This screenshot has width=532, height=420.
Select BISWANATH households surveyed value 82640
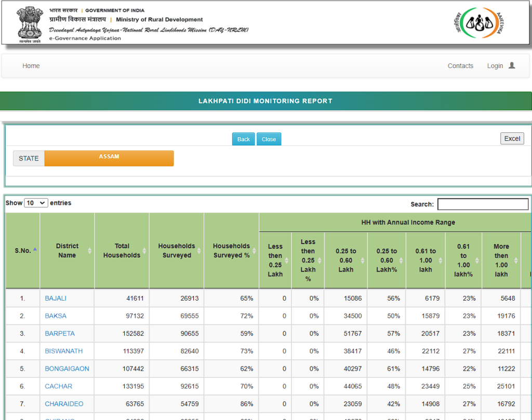point(190,351)
